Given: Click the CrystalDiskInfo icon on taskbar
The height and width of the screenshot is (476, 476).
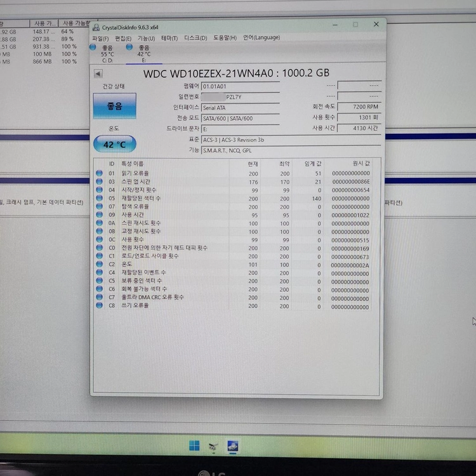Looking at the screenshot, I should 233,446.
